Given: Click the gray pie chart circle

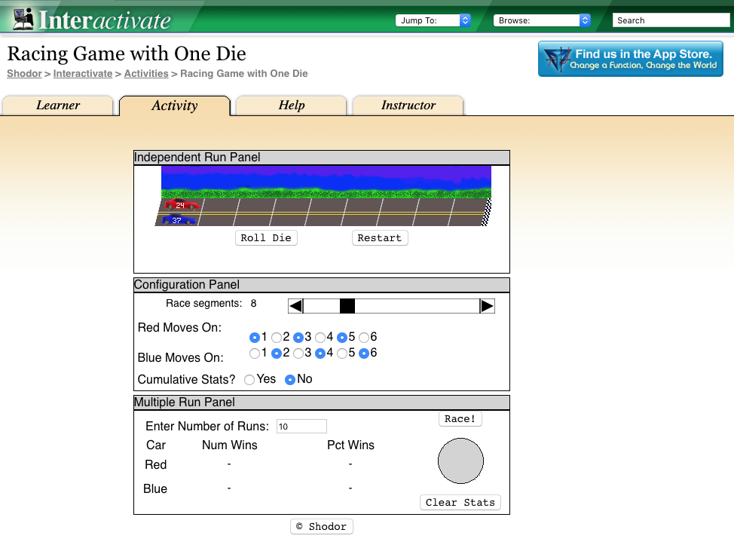Looking at the screenshot, I should [460, 461].
